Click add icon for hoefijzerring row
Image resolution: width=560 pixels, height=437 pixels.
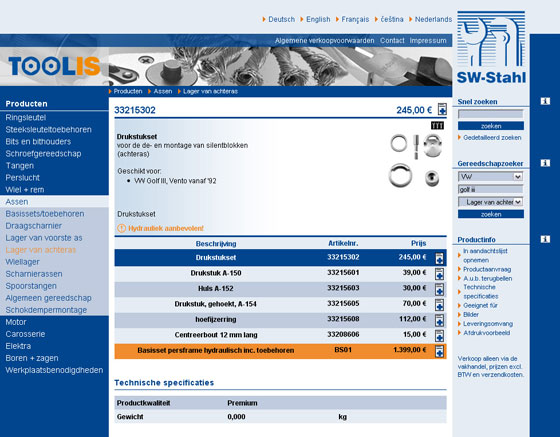[439, 320]
